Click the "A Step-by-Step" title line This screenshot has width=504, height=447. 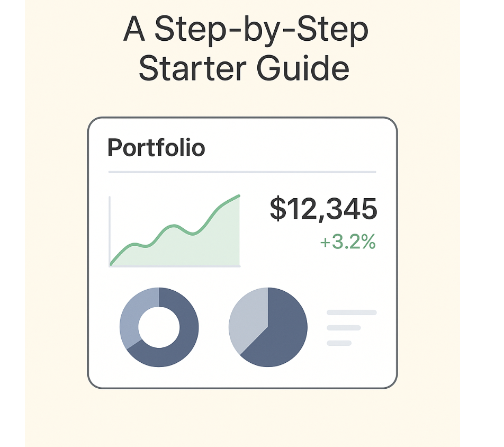(x=245, y=31)
